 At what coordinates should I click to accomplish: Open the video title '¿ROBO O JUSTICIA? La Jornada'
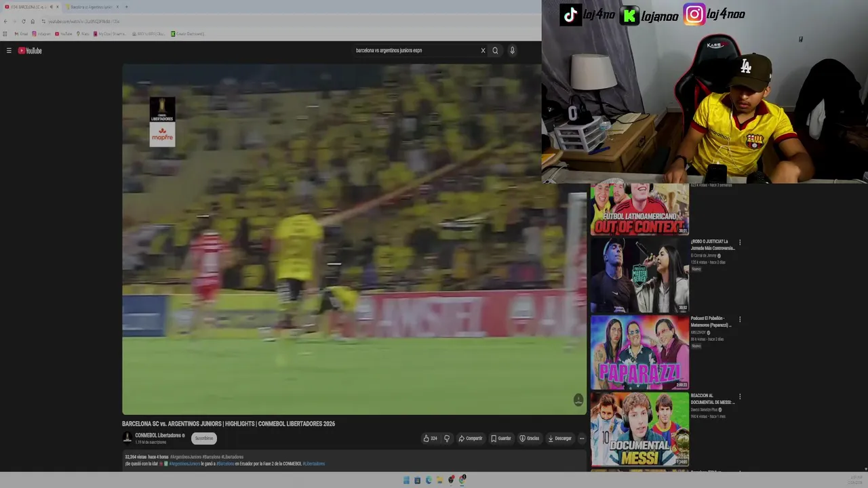pos(712,245)
